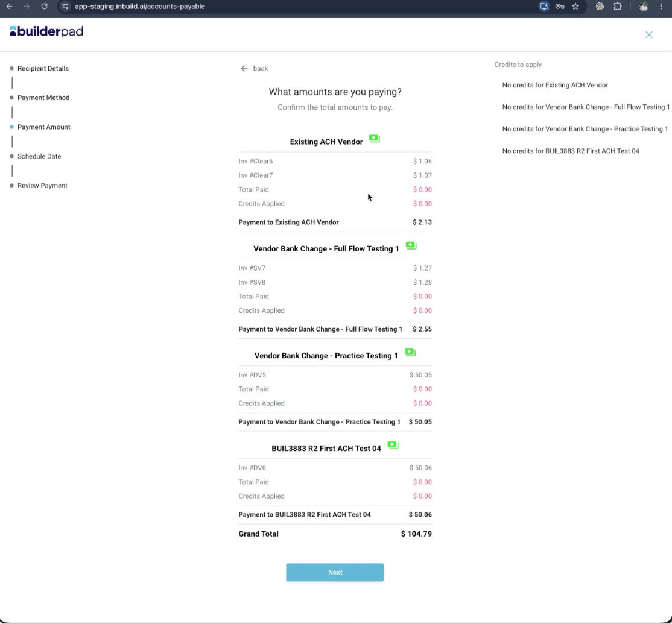
Task: Click the cash icon next to Practice Testing 1
Action: pos(410,353)
